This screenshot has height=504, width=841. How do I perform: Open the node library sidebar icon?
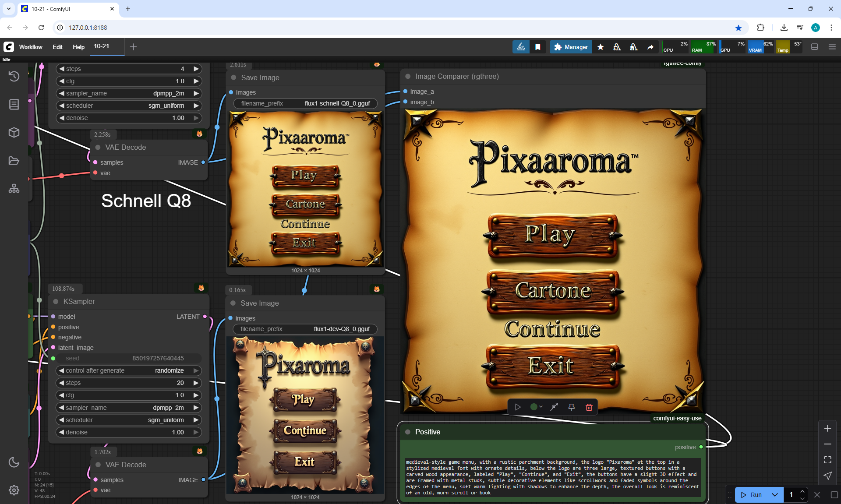click(14, 104)
